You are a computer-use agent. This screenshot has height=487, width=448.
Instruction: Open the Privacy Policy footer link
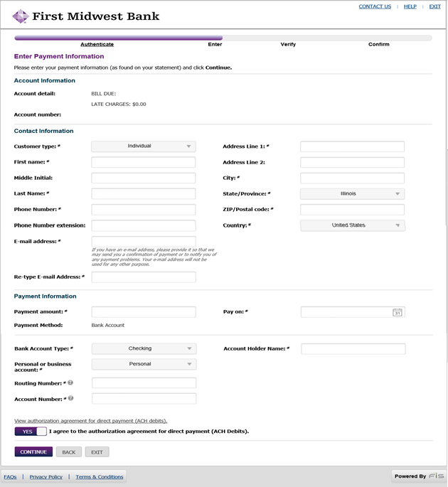[x=46, y=477]
